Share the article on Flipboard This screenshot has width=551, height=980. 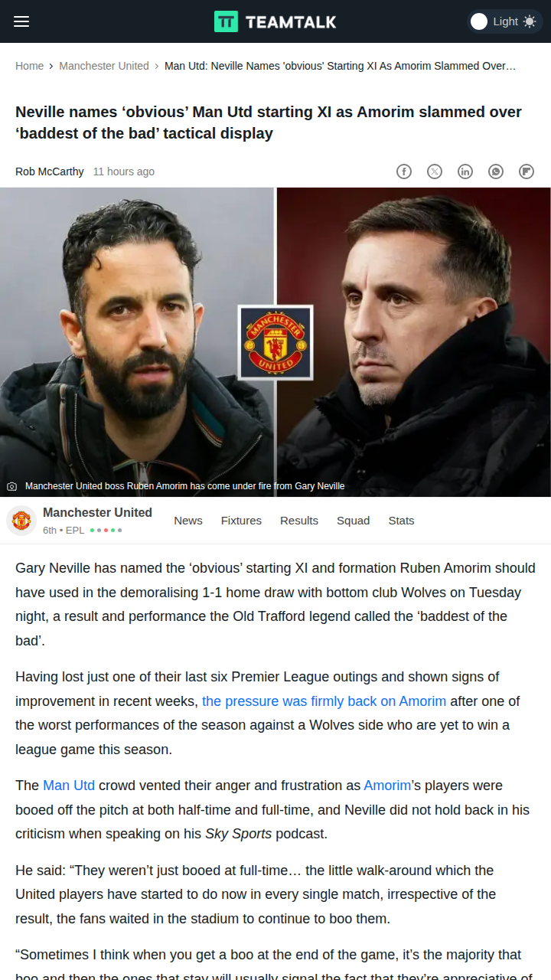pos(527,171)
